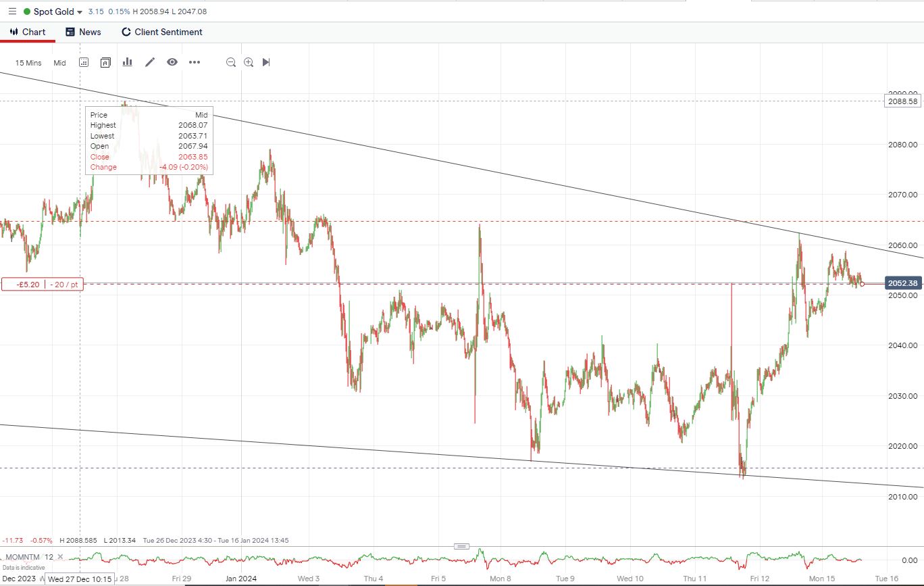Image resolution: width=924 pixels, height=586 pixels.
Task: Click the 2052.38 current price tag
Action: [x=901, y=283]
